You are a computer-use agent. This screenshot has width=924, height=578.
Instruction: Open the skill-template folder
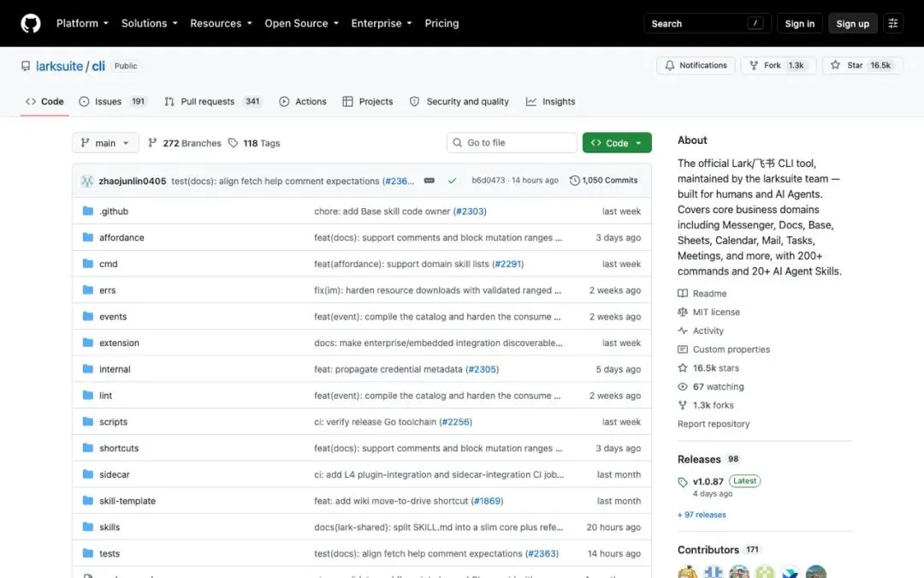tap(127, 501)
